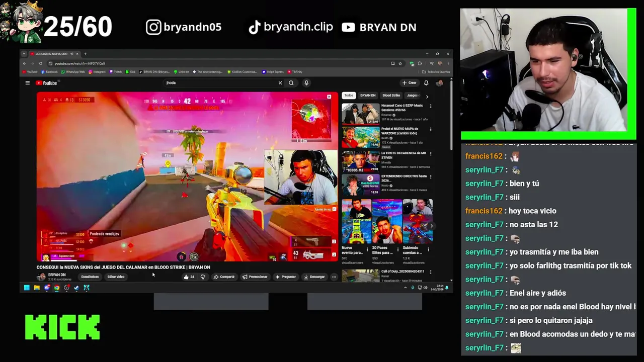Select the Juegos filter chip
This screenshot has height=362, width=644.
[413, 96]
